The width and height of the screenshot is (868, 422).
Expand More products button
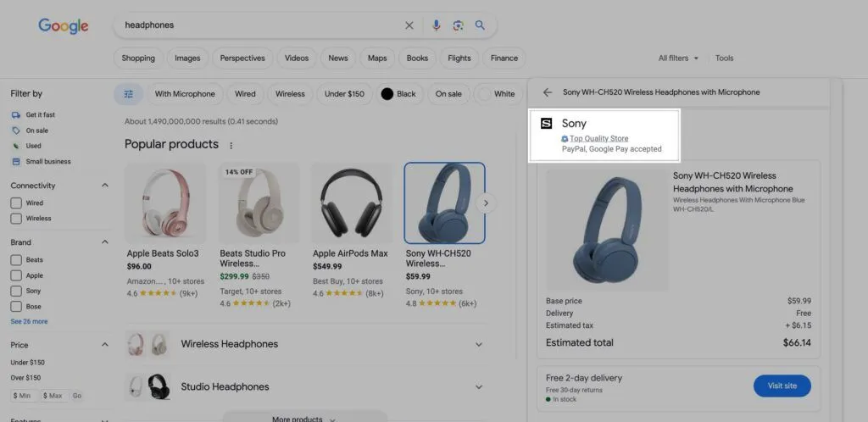pos(305,418)
